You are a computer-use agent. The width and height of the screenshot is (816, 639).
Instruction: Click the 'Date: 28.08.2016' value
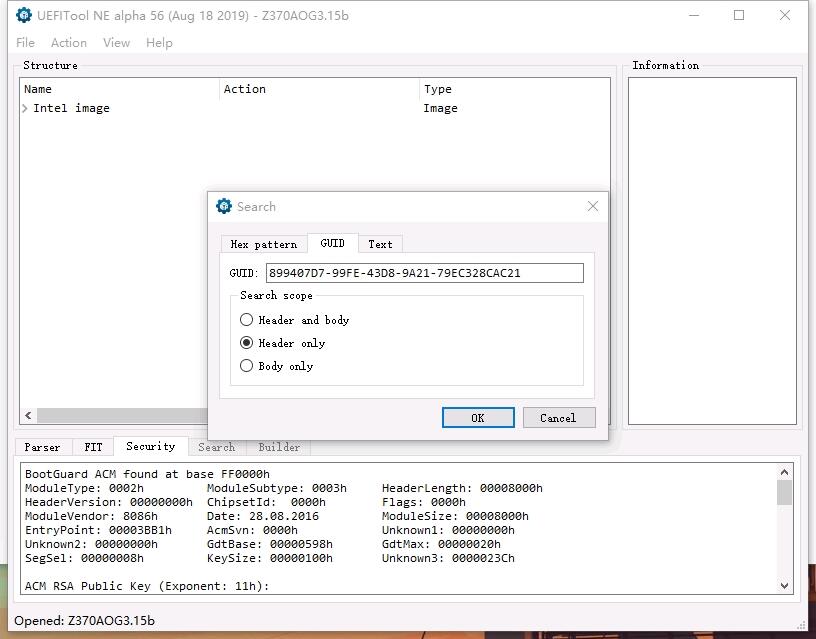tap(263, 516)
